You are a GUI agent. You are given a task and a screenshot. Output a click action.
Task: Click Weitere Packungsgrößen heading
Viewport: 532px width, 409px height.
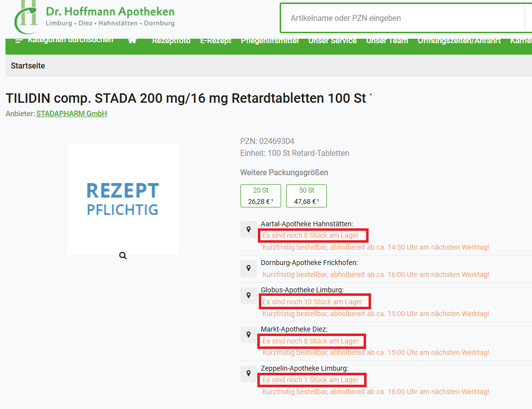tap(284, 173)
